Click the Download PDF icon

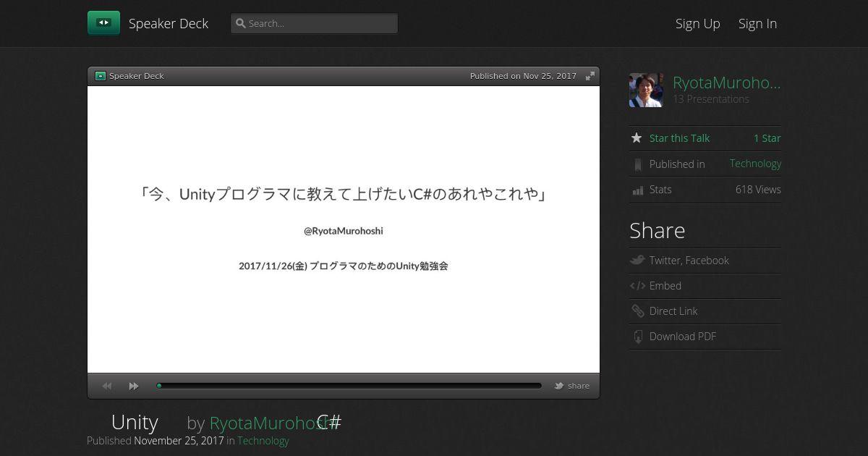click(x=637, y=337)
